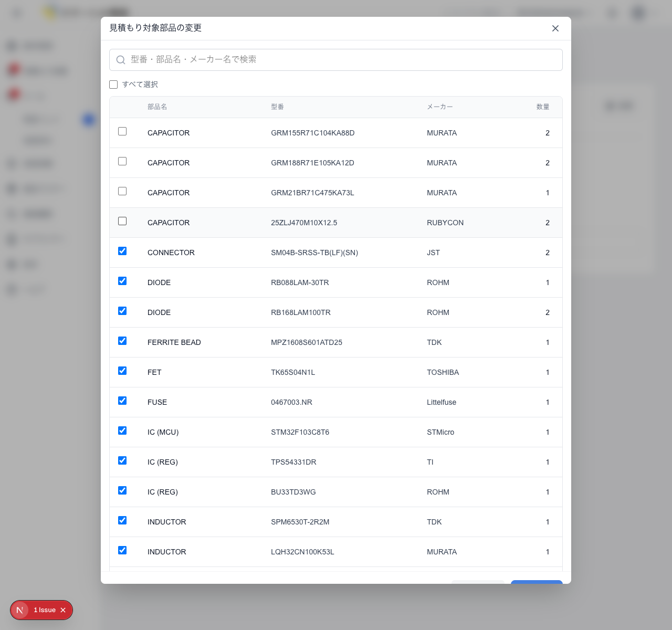Screen dimensions: 672x630
Task: Uncheck the TPS54331DR regulator checkbox
Action: click(122, 460)
